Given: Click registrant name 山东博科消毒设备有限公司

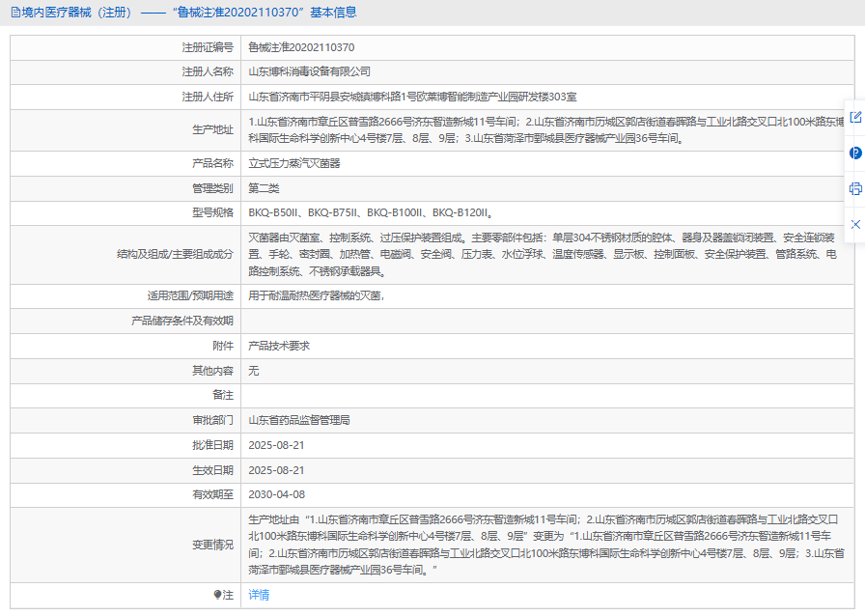Looking at the screenshot, I should [310, 71].
